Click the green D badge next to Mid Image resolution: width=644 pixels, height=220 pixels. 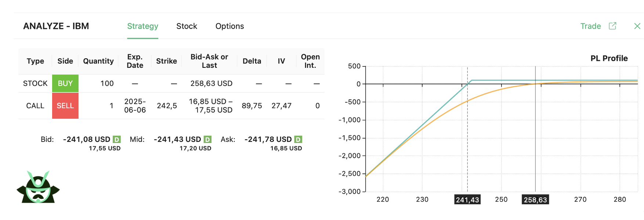coord(207,139)
